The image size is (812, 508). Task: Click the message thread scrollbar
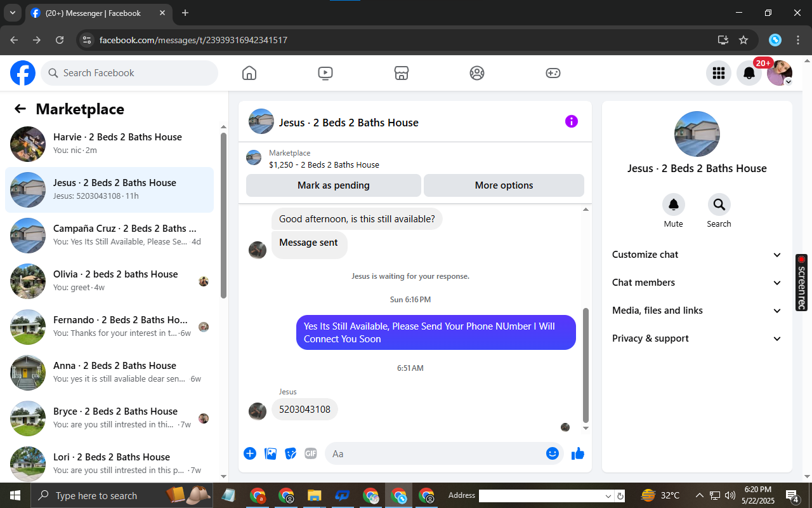coord(586,366)
